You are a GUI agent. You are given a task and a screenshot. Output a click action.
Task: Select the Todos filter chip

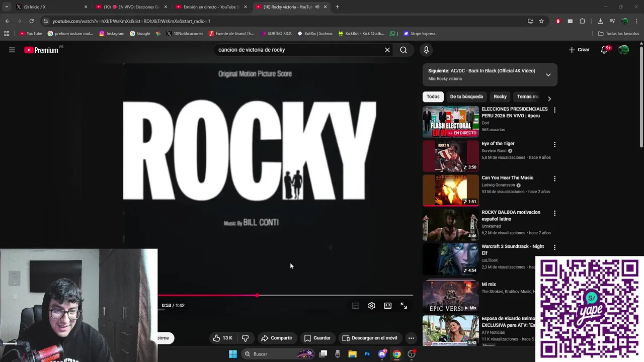coord(433,97)
